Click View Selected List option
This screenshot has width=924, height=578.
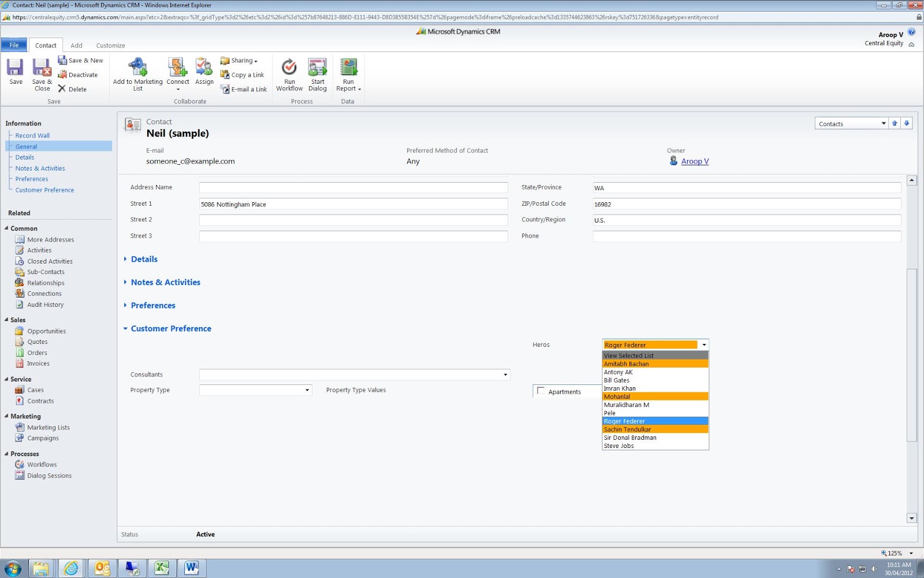coord(655,355)
